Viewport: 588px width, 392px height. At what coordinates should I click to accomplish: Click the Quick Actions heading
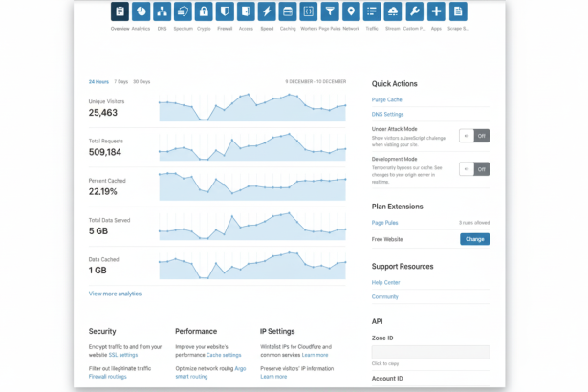pos(395,83)
